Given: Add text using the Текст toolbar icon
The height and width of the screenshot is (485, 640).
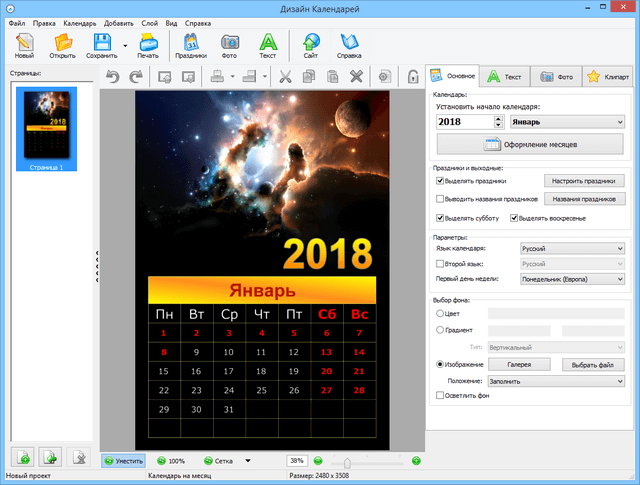Looking at the screenshot, I should (x=268, y=45).
